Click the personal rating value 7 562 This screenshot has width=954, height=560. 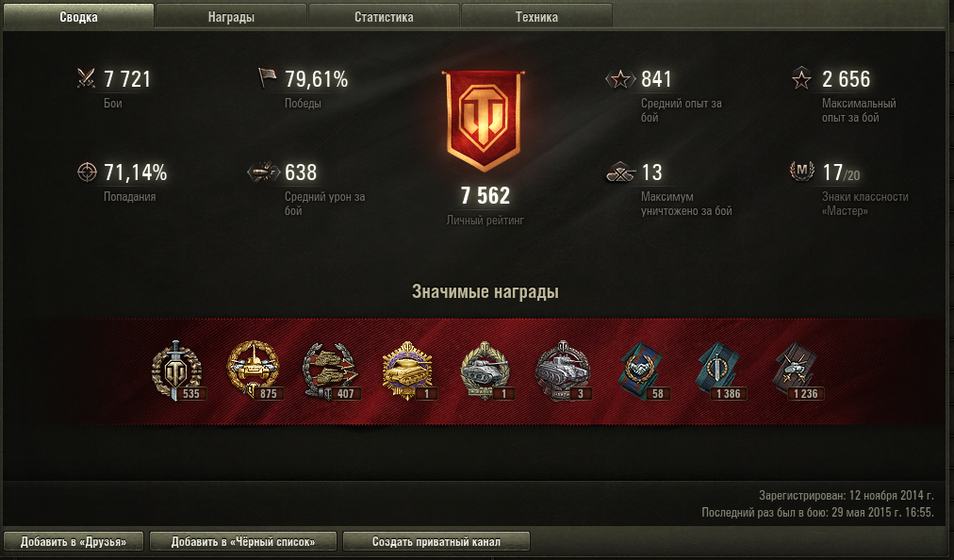485,195
